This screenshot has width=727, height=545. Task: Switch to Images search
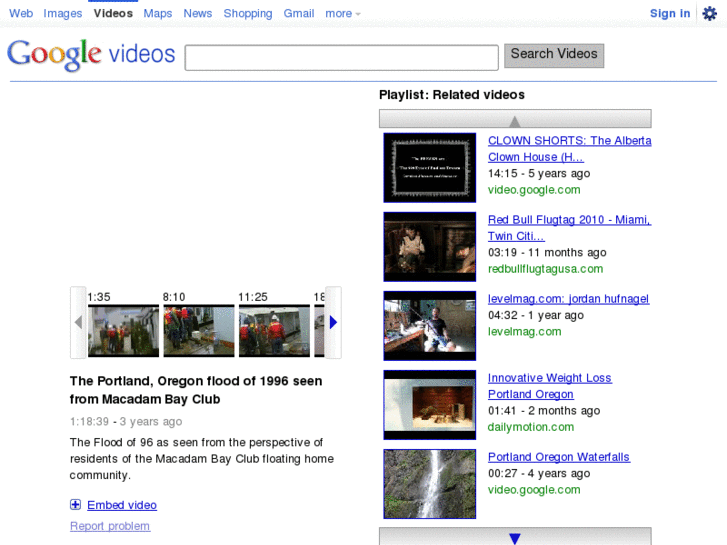point(63,13)
